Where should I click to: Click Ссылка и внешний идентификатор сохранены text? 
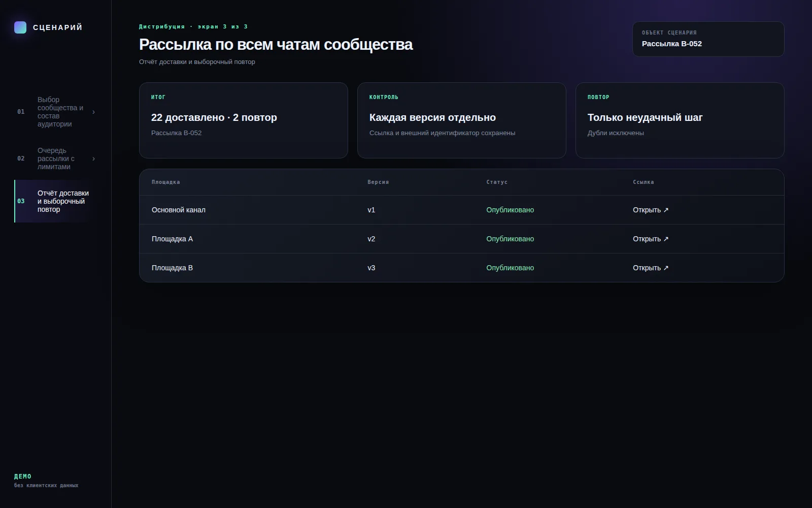(442, 133)
